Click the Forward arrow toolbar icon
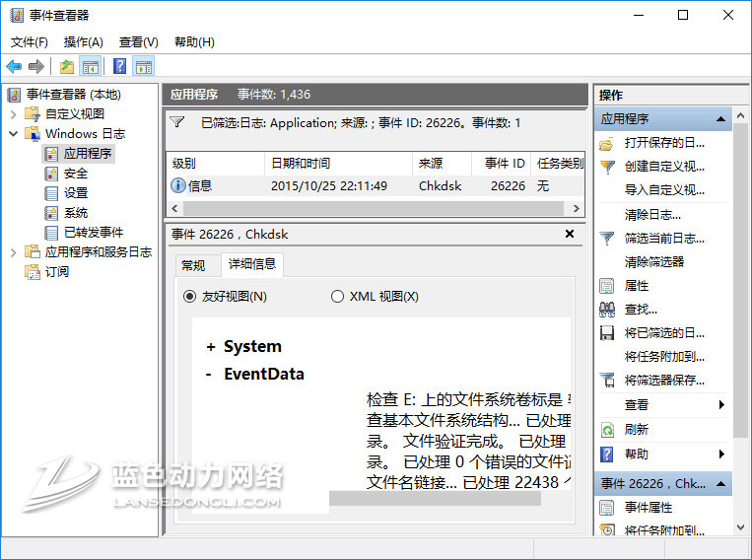The image size is (752, 560). point(36,66)
